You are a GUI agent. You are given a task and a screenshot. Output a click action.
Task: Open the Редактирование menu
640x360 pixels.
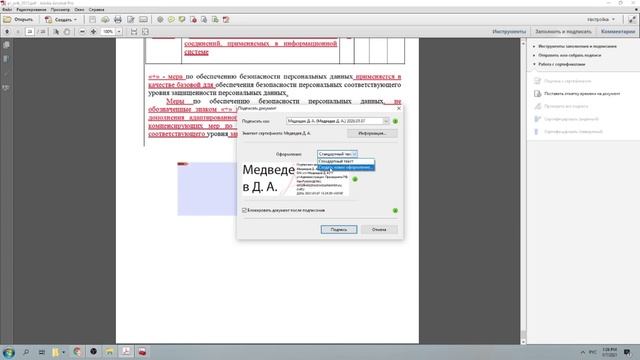tap(31, 9)
